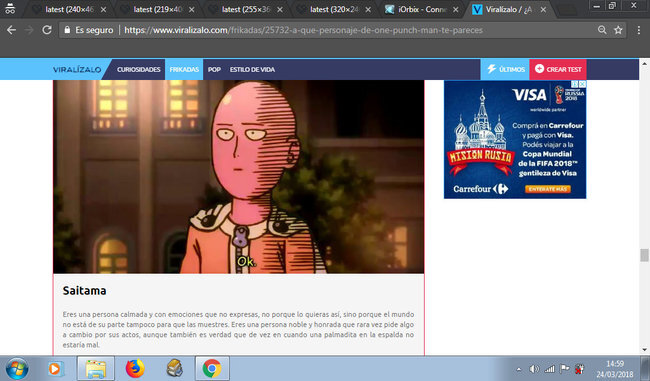Click the vertical scrollbar thumb

coord(644,255)
